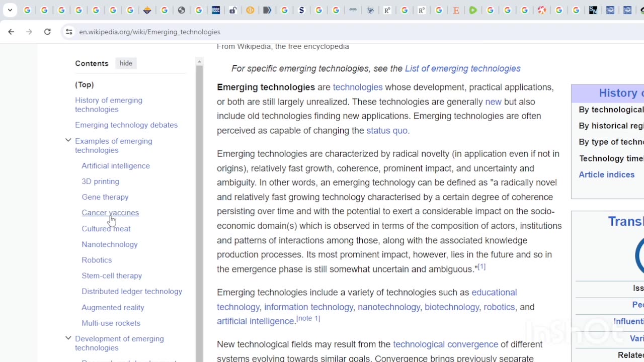Open the tab search dropdown arrow

click(10, 10)
